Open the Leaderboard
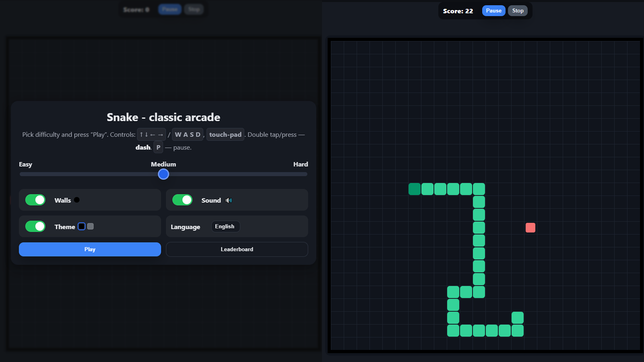Screen dimensions: 644x362 pyautogui.click(x=237, y=249)
